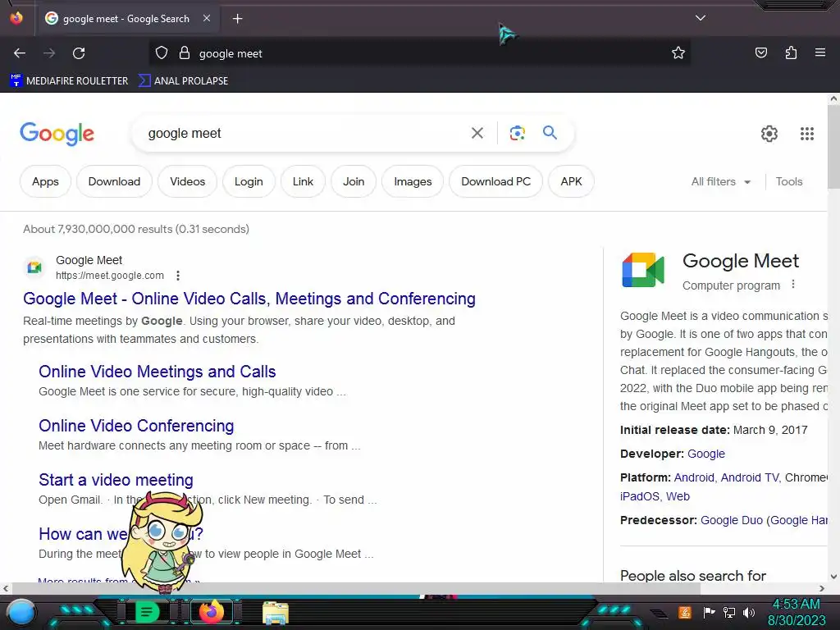Image resolution: width=840 pixels, height=630 pixels.
Task: Clear the Google search box text
Action: point(477,133)
